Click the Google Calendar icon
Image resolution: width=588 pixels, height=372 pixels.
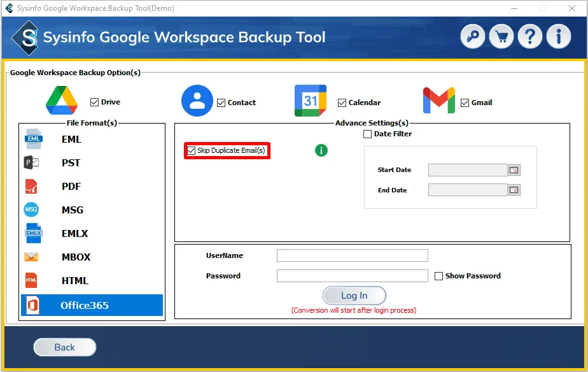(x=311, y=101)
